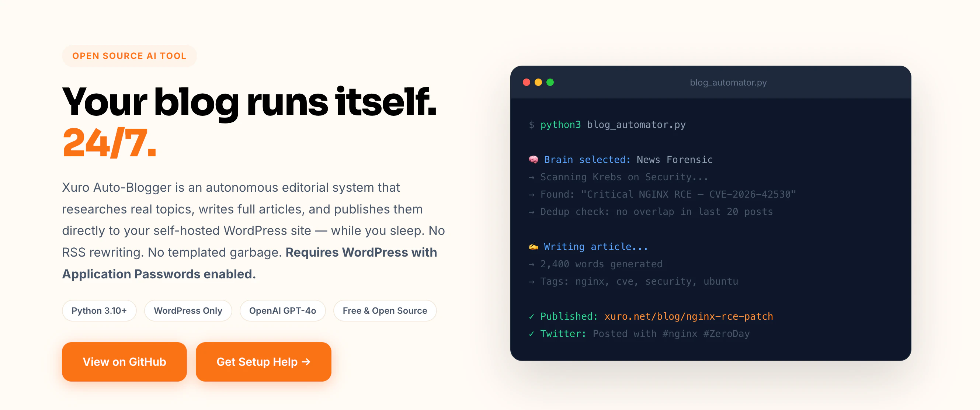Viewport: 980px width, 410px height.
Task: Click the 'Posted with #nginx #ZeroDay' text
Action: (x=671, y=334)
